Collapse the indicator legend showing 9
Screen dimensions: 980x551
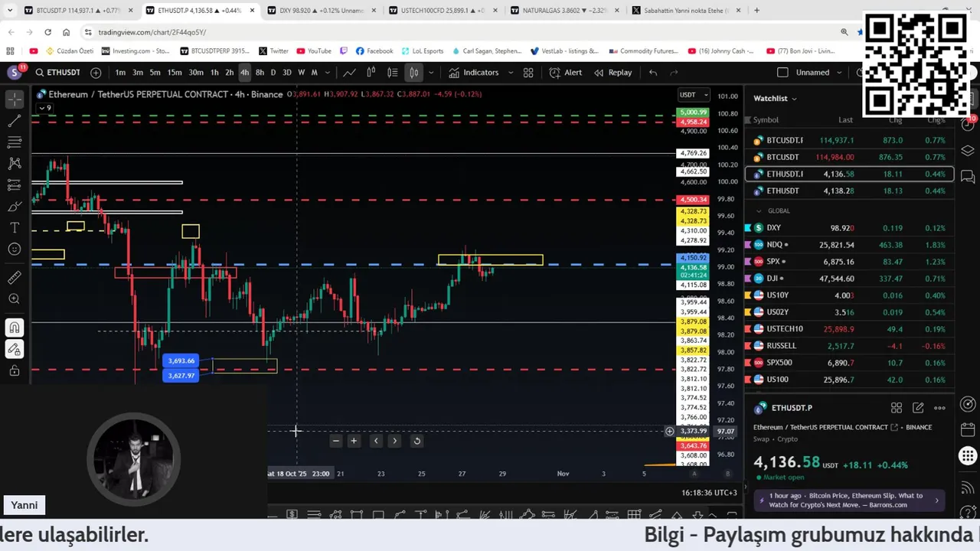click(x=44, y=108)
